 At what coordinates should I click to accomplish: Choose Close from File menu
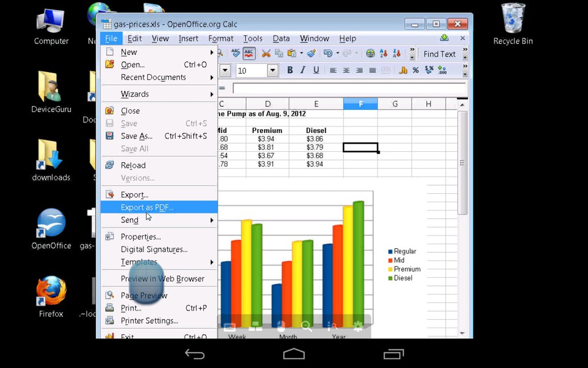tap(159, 111)
